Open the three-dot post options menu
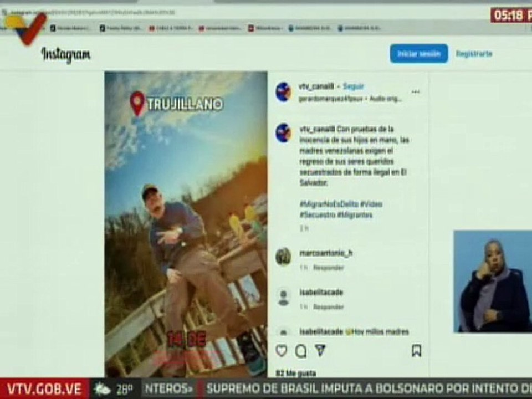Screen dimensions: 532x399 (415, 92)
